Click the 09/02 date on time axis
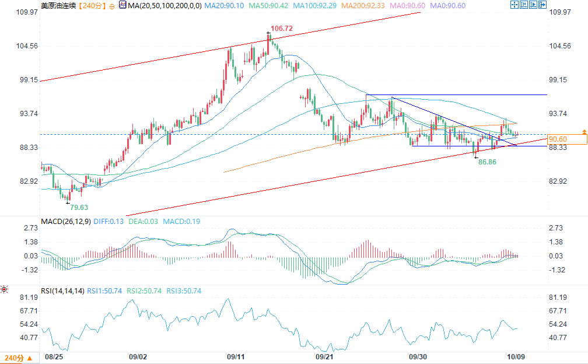 (138, 356)
